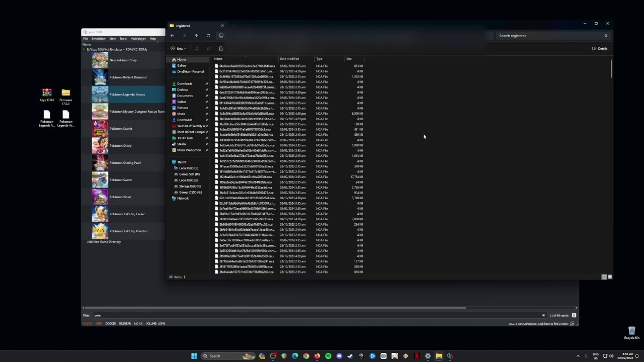Open yuzu's Multiplayer menu
This screenshot has height=362, width=644.
(x=138, y=39)
